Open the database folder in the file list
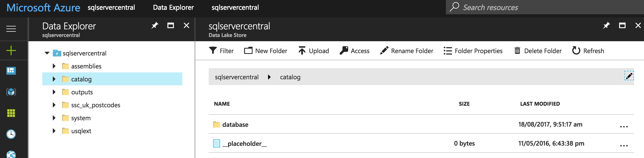Screen dimensions: 644x158 235,124
